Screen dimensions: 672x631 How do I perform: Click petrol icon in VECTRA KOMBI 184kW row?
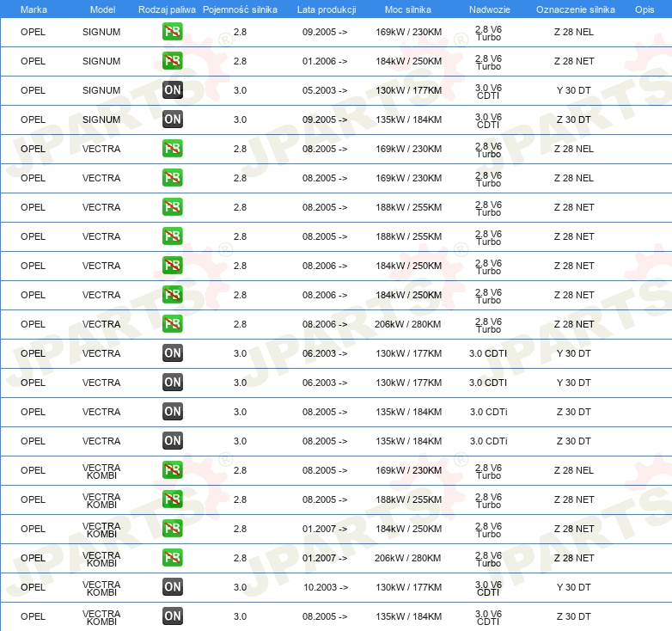pyautogui.click(x=172, y=528)
